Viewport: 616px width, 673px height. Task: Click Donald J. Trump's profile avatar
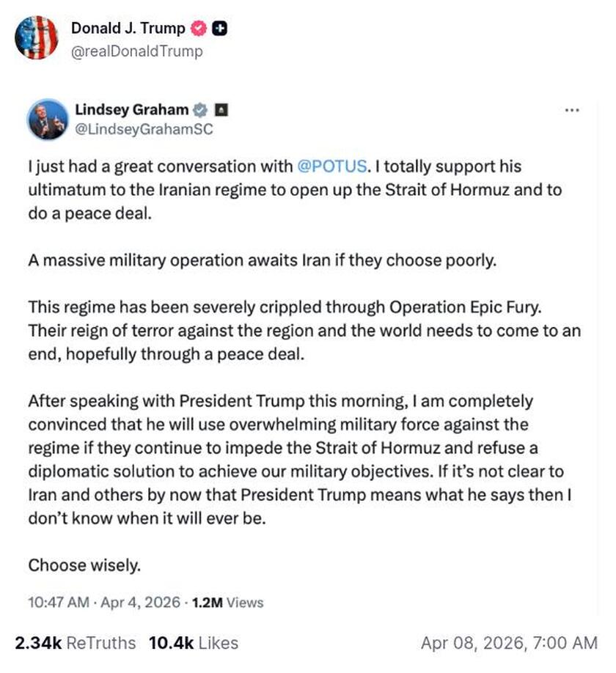click(37, 38)
